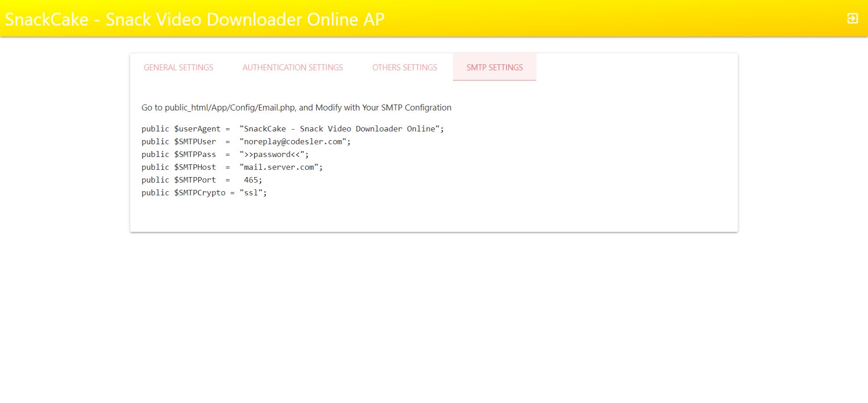868x403 pixels.
Task: Open the General Settings tab
Action: [x=178, y=68]
